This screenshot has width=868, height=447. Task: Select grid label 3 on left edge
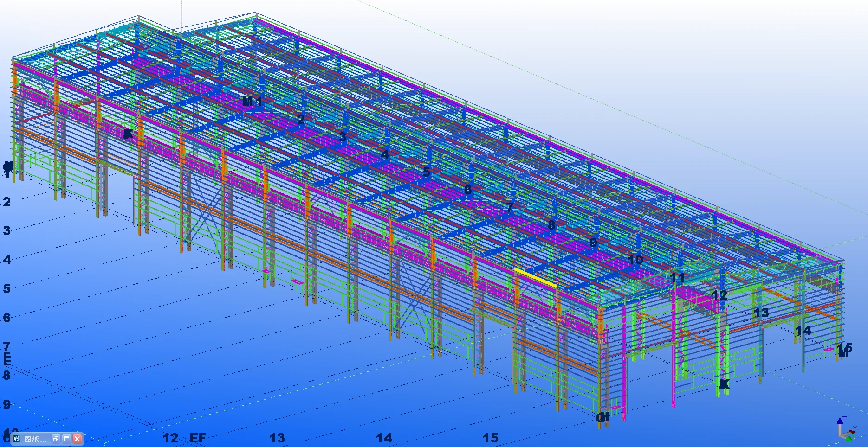(x=6, y=230)
